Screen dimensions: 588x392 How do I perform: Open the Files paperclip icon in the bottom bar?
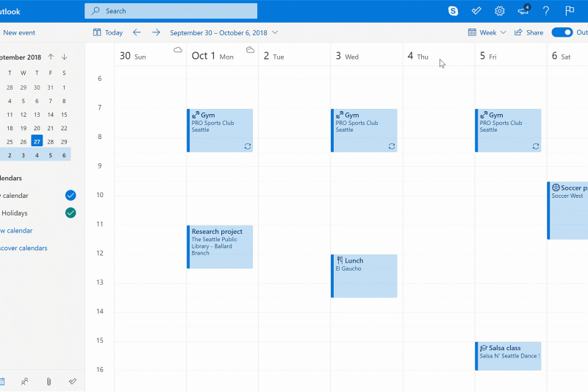pyautogui.click(x=49, y=382)
